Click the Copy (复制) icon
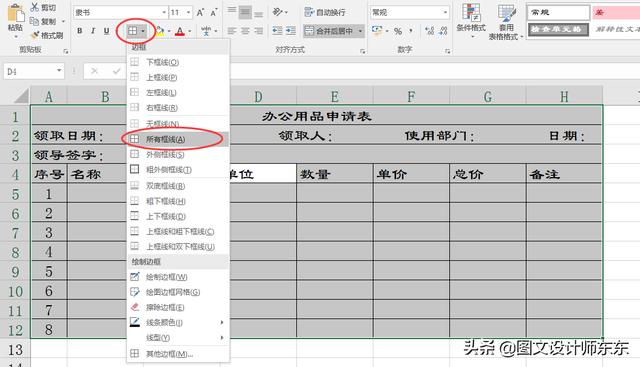 [35, 21]
